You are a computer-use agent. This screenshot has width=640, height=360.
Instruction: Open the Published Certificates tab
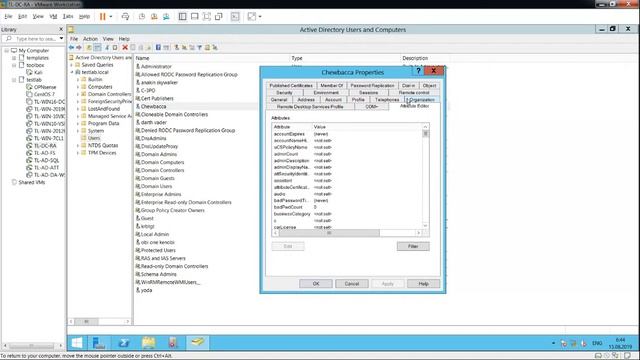point(291,86)
